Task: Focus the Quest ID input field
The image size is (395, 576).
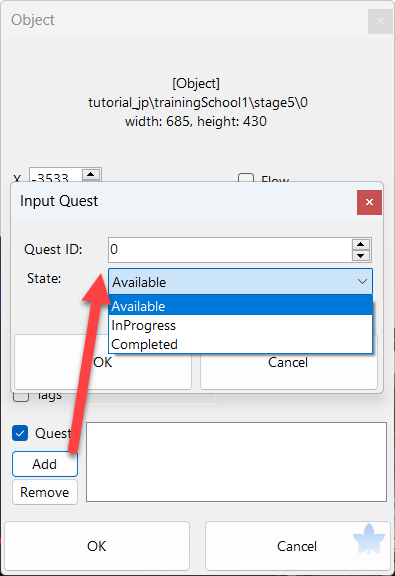Action: (230, 250)
